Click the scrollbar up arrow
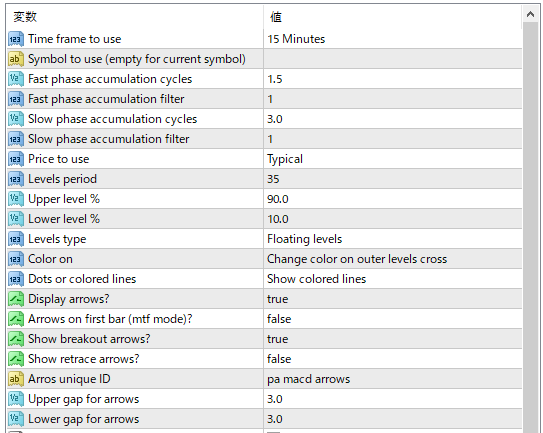543x433 pixels. pyautogui.click(x=530, y=14)
